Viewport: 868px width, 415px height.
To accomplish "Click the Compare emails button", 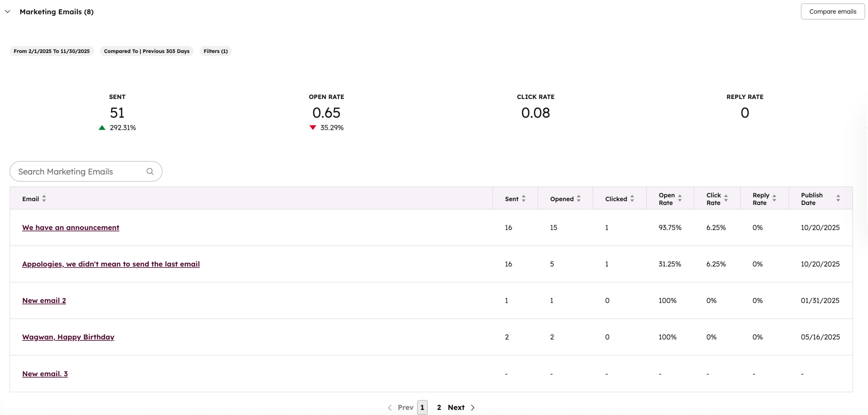I will (832, 12).
